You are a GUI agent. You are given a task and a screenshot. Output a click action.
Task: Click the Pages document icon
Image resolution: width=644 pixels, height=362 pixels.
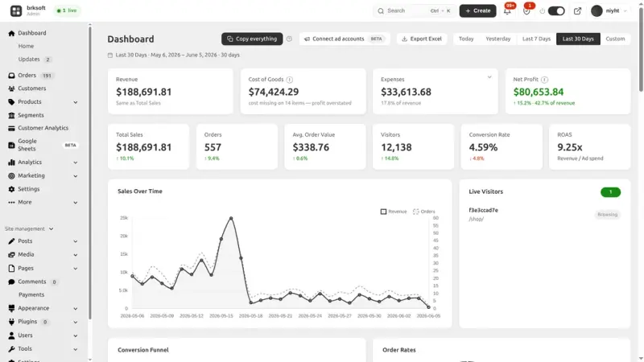point(11,269)
